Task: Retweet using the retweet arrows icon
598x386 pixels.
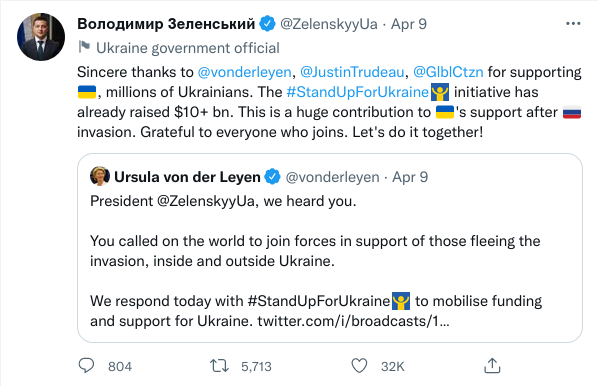Action: [219, 366]
